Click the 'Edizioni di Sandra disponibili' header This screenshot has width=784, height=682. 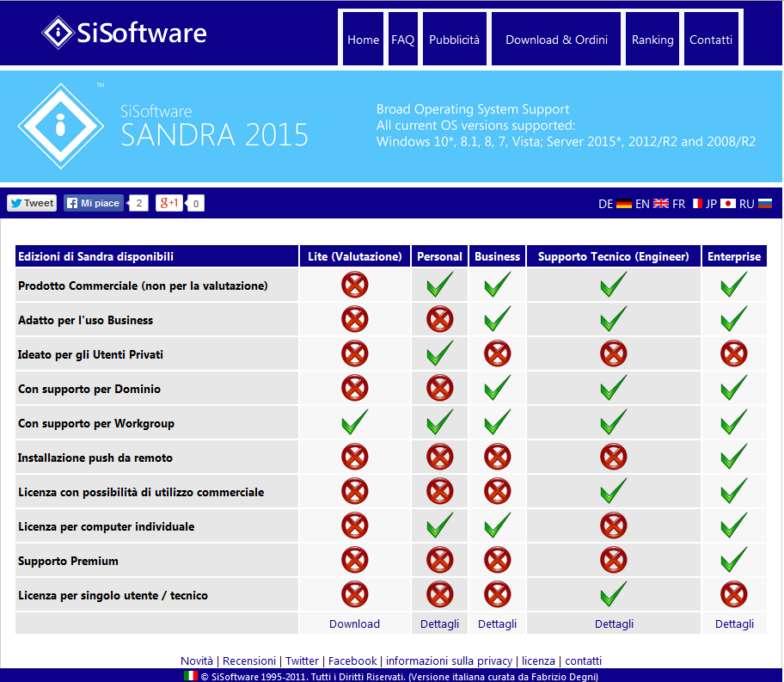(x=157, y=256)
